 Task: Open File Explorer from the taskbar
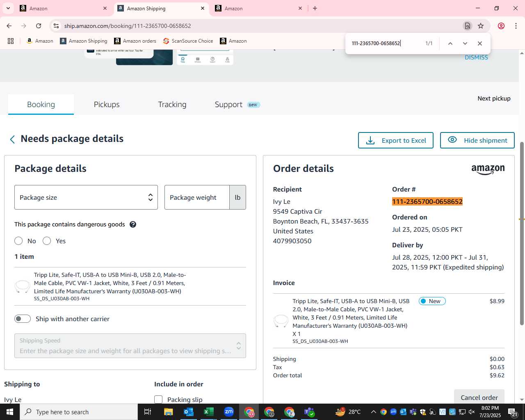[169, 412]
